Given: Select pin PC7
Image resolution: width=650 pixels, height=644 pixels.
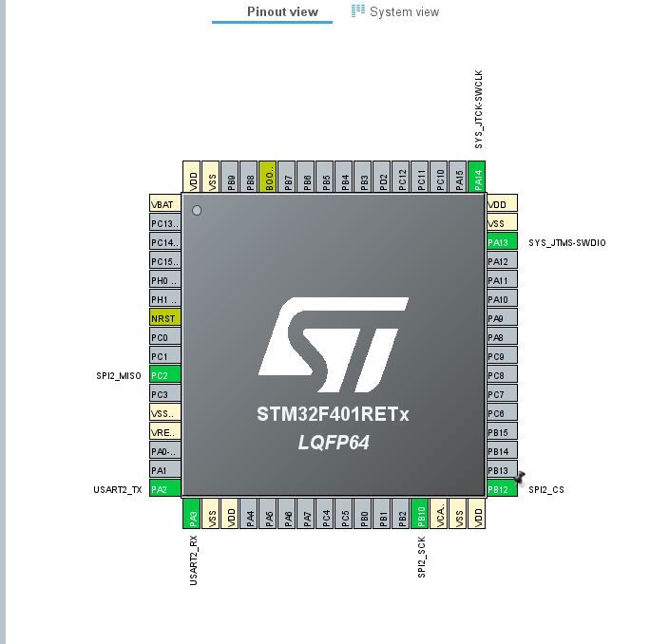Looking at the screenshot, I should click(502, 394).
